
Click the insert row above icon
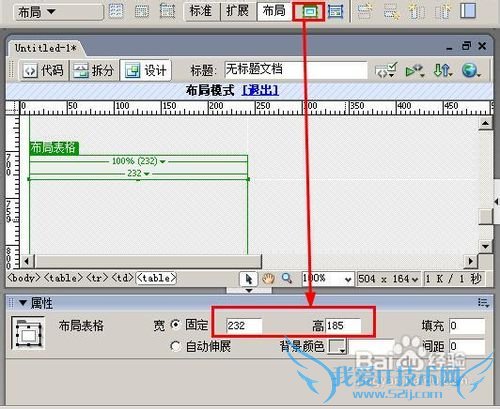point(365,12)
